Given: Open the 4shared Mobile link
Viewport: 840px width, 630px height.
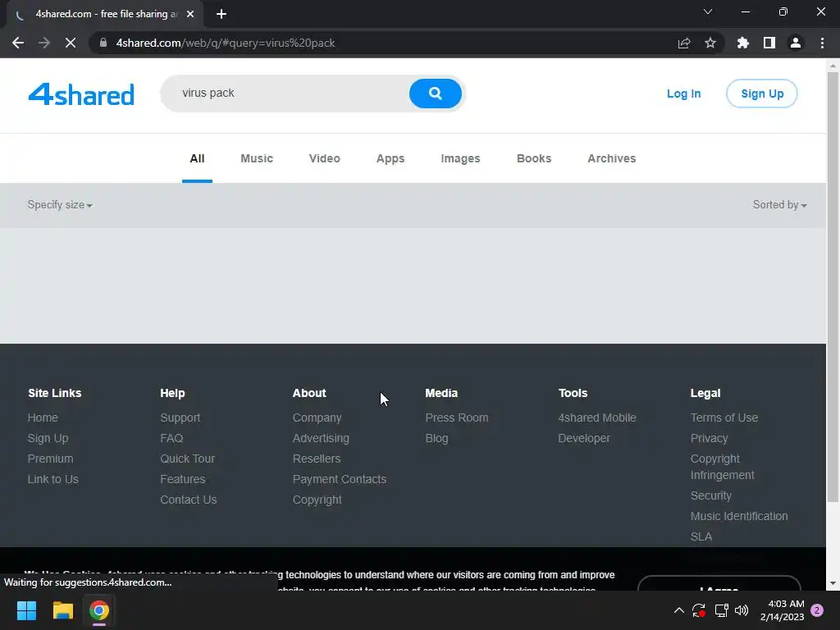Looking at the screenshot, I should coord(597,418).
